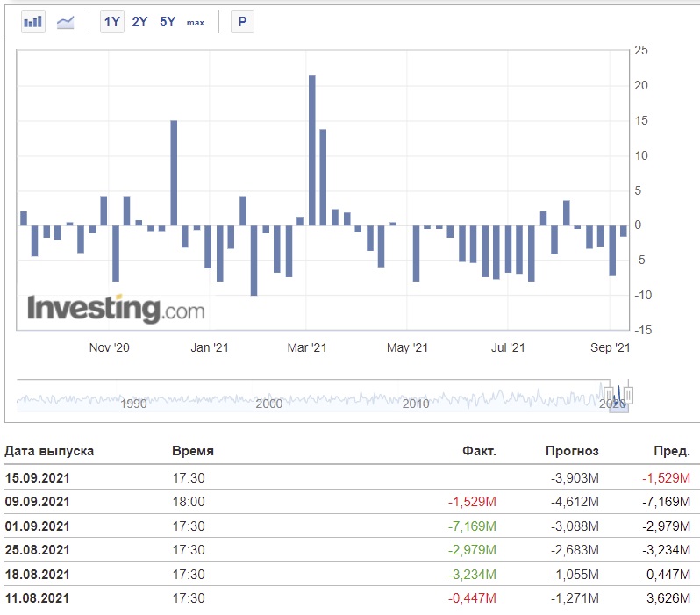The height and width of the screenshot is (615, 700).
Task: Select the max time range
Action: tap(196, 22)
